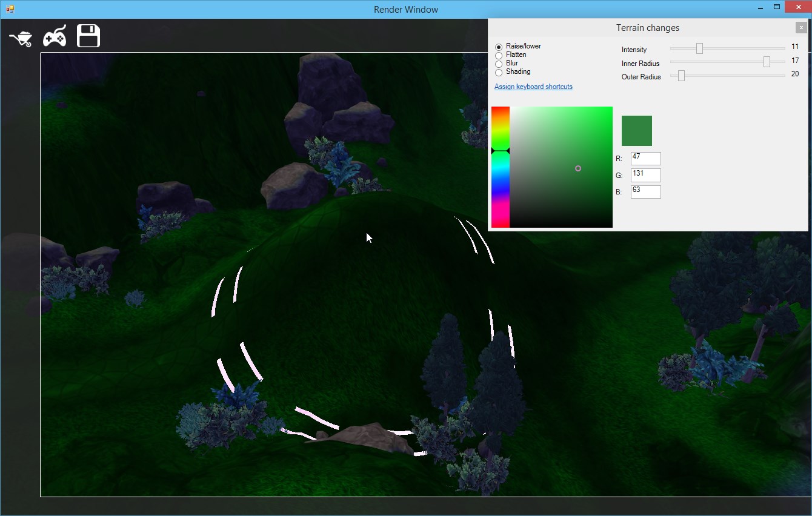Click the R value input field

click(645, 159)
